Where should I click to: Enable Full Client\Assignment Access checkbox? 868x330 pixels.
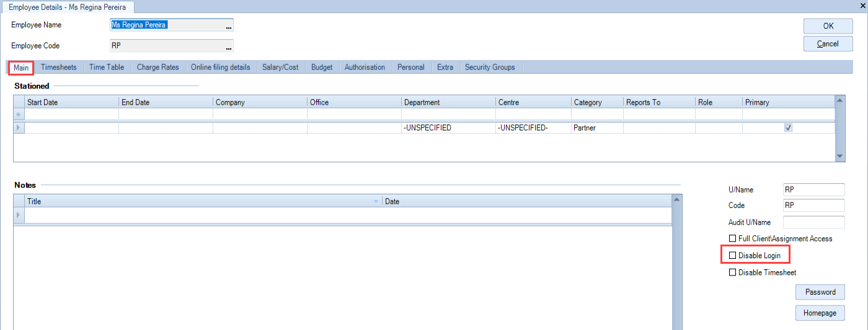tap(733, 238)
